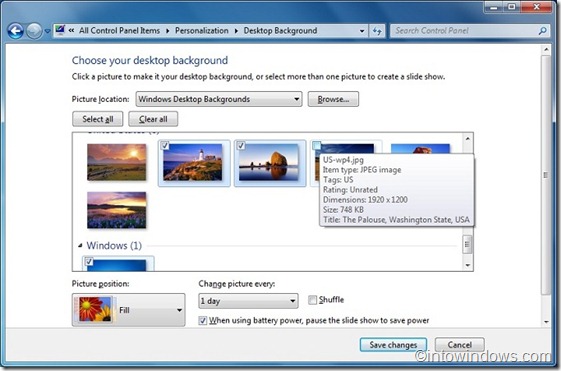The image size is (561, 371).
Task: Click the search magnifier icon
Action: pos(543,31)
